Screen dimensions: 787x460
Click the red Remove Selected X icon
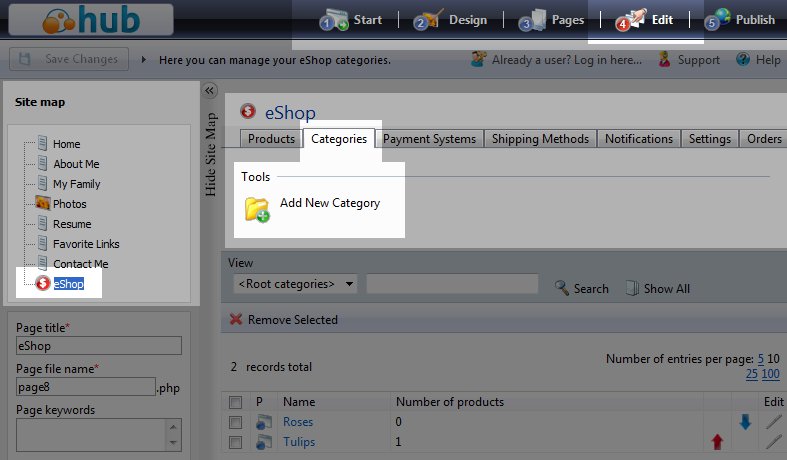236,320
